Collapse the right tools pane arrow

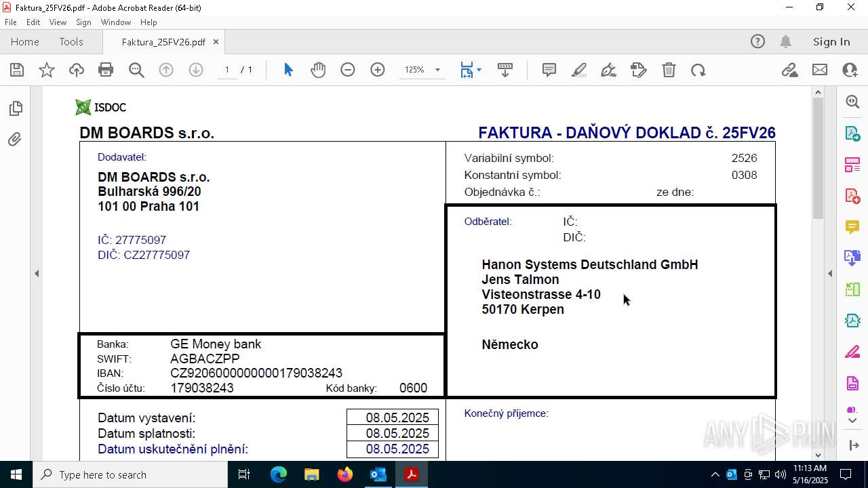(830, 273)
